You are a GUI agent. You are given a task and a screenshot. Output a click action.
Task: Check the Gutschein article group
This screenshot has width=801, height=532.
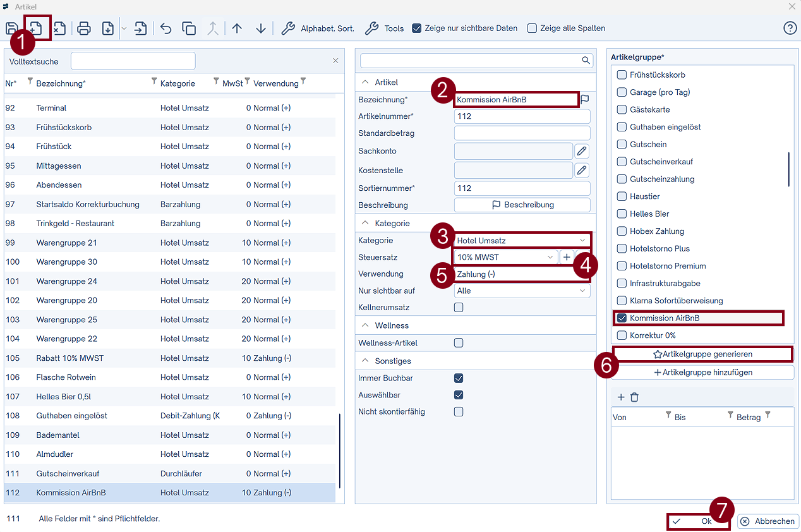coord(622,145)
